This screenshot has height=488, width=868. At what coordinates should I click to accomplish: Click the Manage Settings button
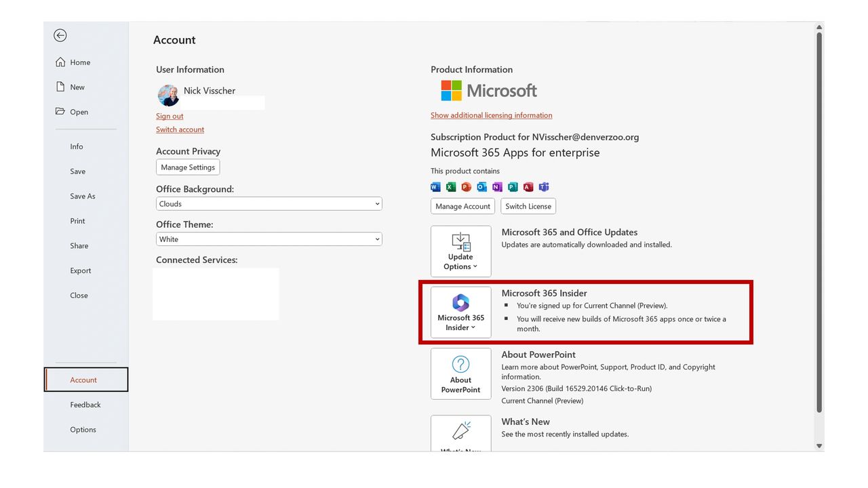click(188, 167)
